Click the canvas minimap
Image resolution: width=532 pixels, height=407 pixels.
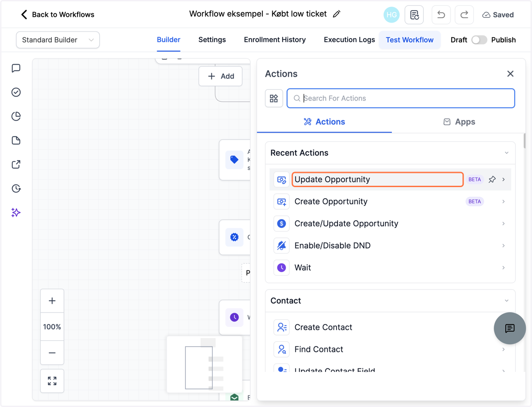(204, 364)
